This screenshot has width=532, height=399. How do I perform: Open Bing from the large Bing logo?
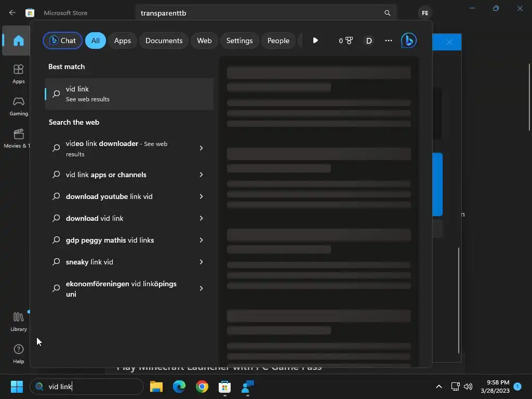click(x=408, y=41)
